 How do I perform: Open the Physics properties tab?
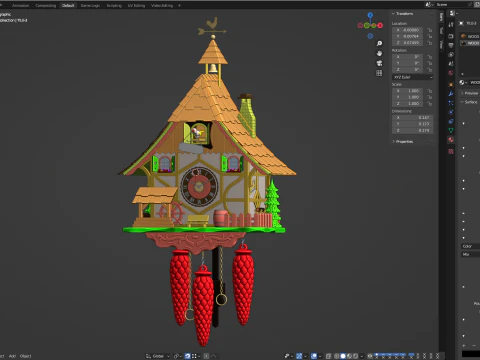coord(451,112)
